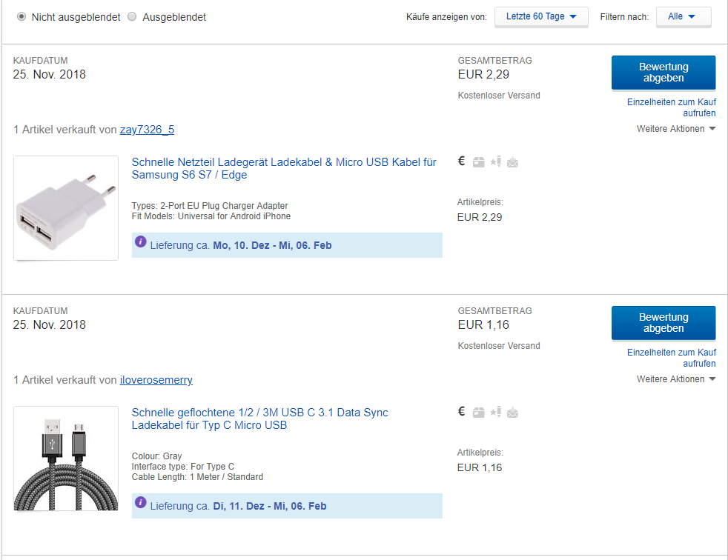728x560 pixels.
Task: Click the envelope icon for the USB cable order
Action: [512, 413]
